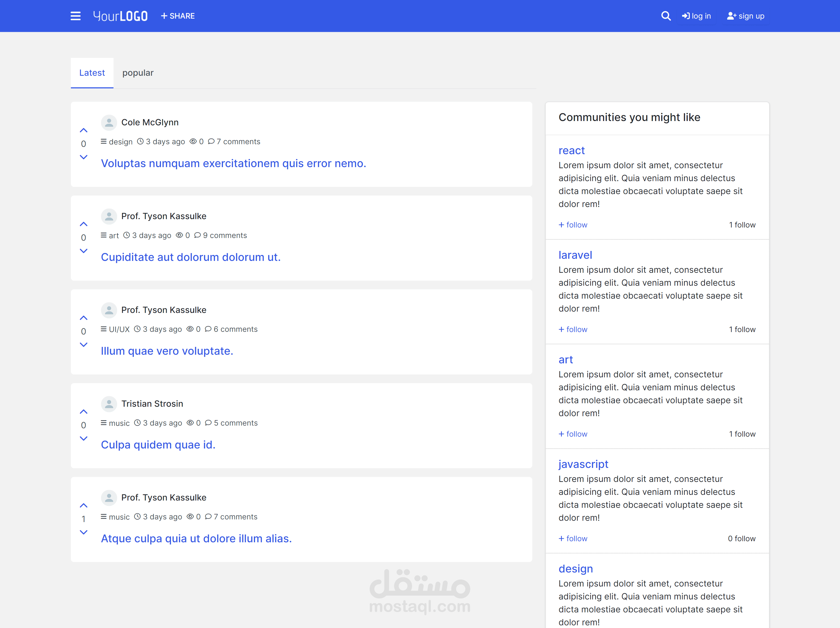840x628 pixels.
Task: Downvote the Atque culpa quia post
Action: [x=84, y=532]
